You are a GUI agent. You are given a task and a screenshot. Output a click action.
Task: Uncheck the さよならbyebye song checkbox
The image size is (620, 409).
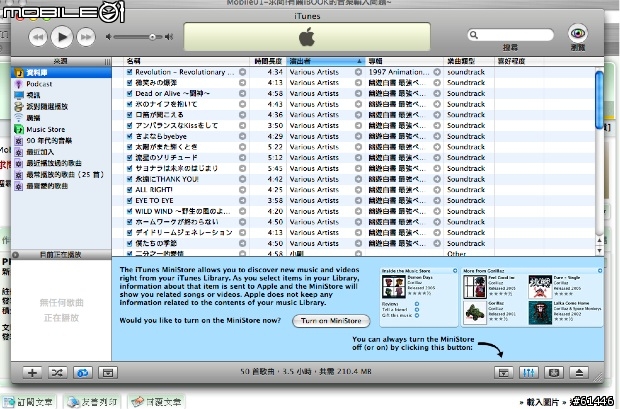(129, 136)
